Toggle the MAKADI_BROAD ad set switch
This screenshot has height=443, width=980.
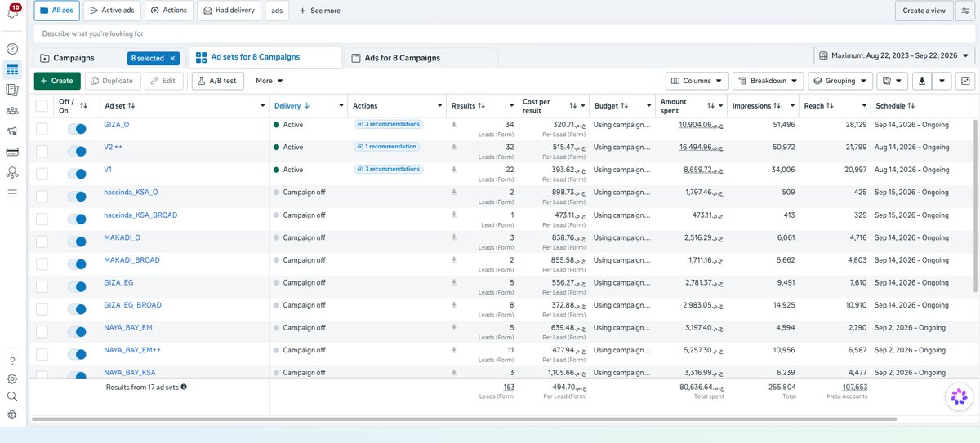point(77,264)
